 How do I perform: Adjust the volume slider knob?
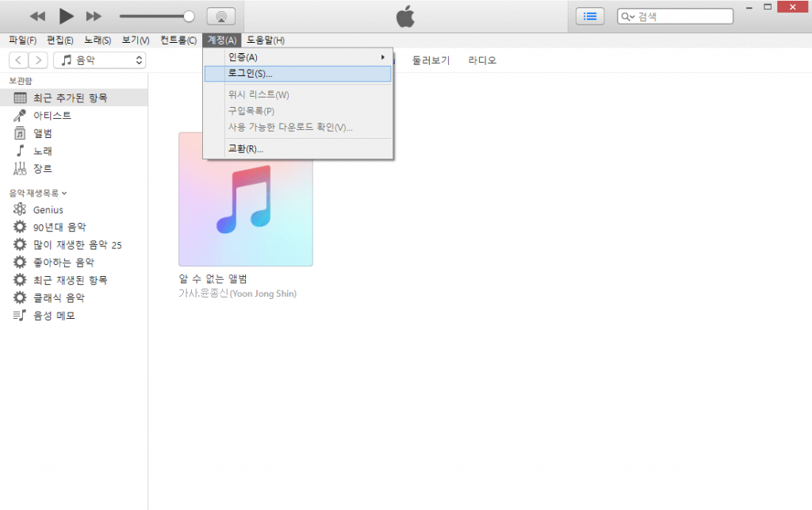point(189,16)
